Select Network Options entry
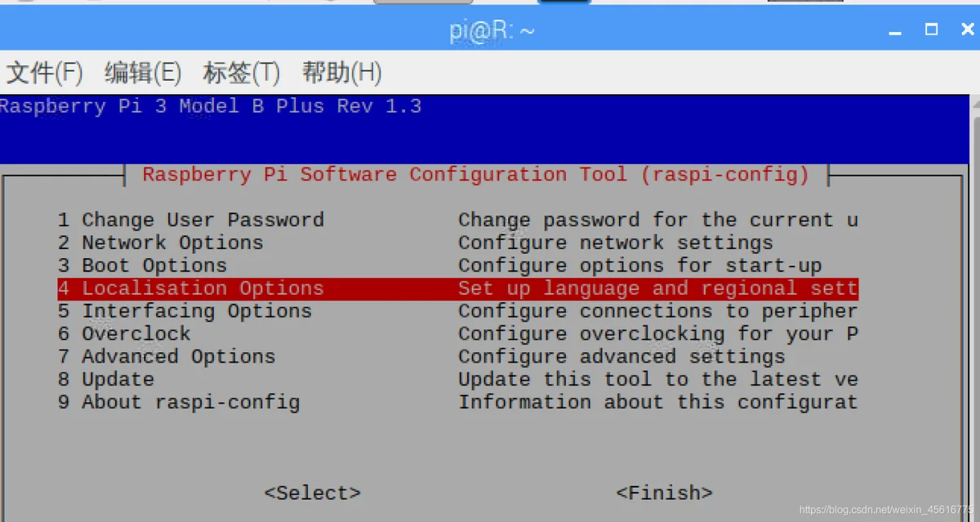Viewport: 980px width, 522px height. click(457, 243)
